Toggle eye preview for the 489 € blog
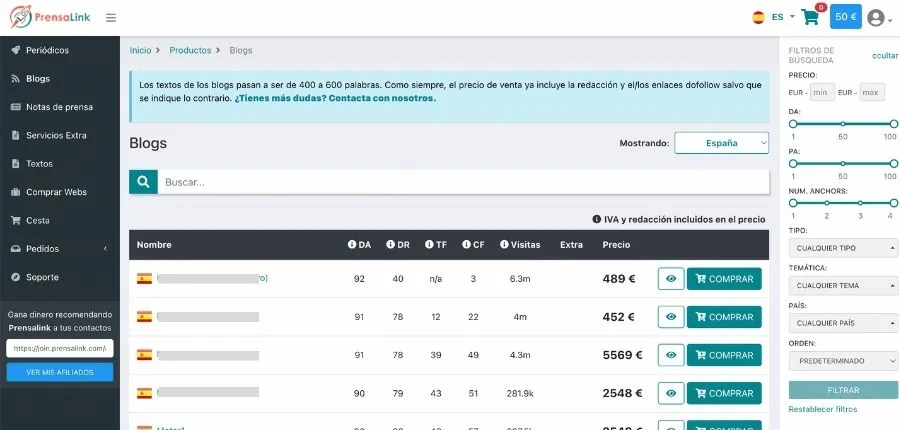Screen dimensions: 900x430 pyautogui.click(x=670, y=279)
